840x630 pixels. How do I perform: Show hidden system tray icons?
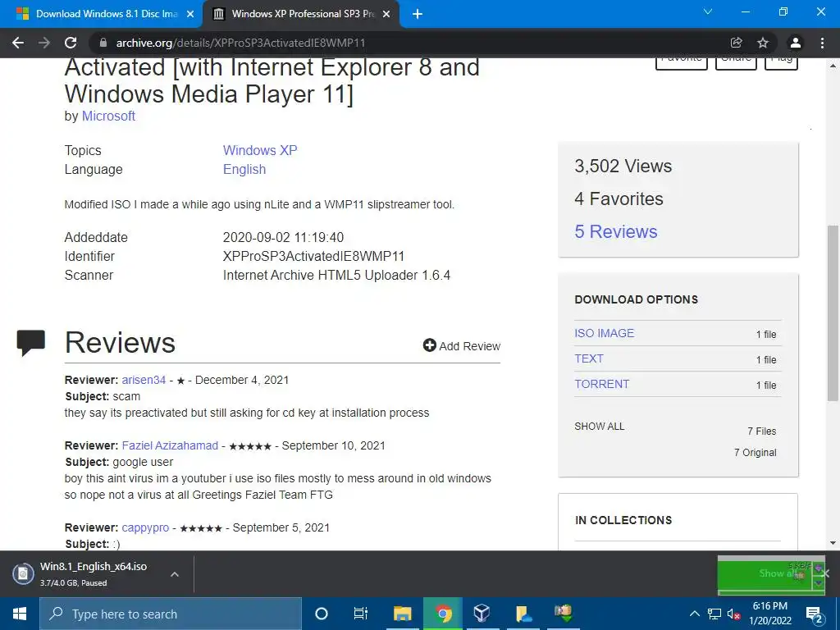(x=694, y=614)
